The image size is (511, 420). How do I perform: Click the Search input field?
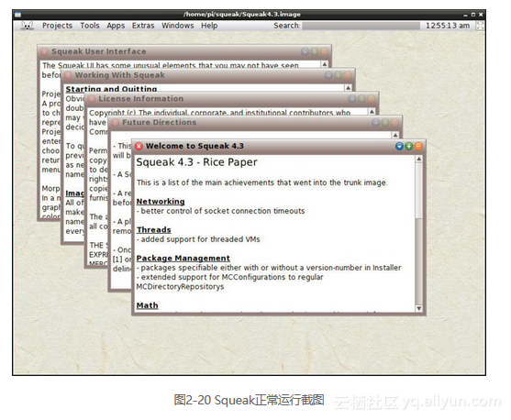point(361,26)
